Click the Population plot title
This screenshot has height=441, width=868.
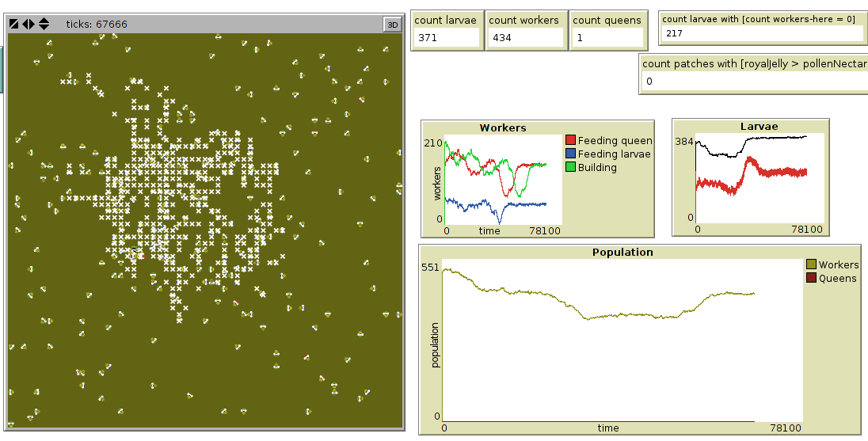[x=622, y=252]
